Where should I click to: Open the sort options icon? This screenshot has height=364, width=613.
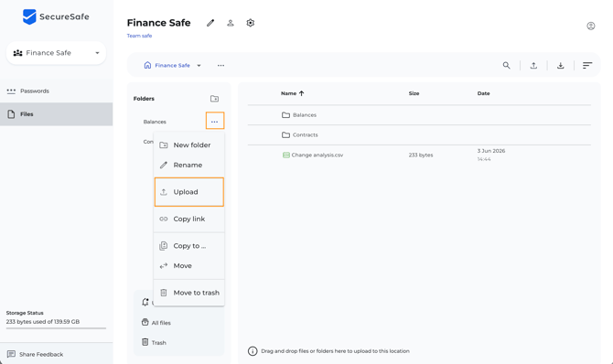pyautogui.click(x=587, y=65)
